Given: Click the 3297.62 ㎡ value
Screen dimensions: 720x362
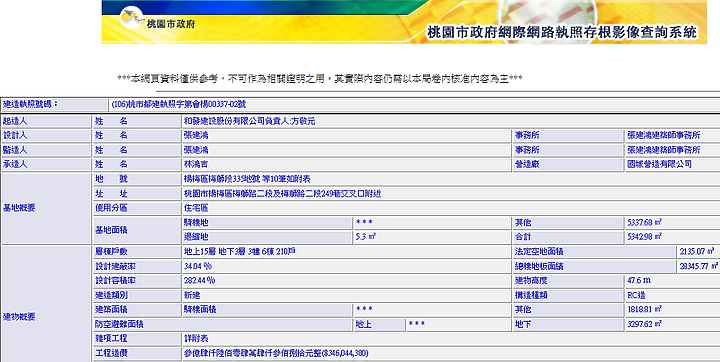Looking at the screenshot, I should point(644,324).
